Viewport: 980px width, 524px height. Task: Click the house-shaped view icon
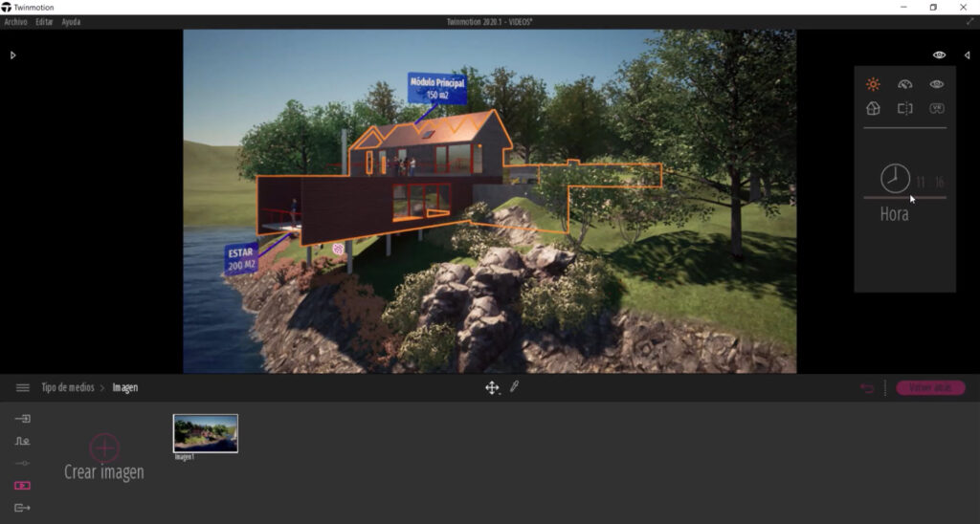872,109
